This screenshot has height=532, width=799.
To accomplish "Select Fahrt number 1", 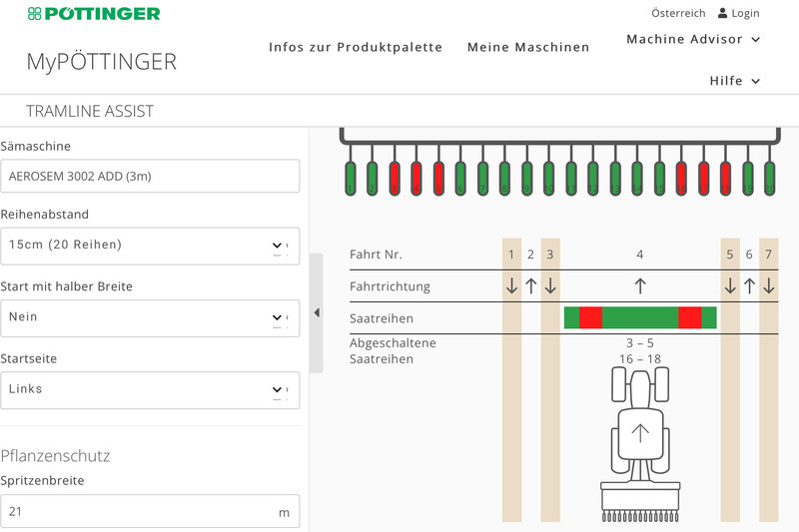I will click(511, 255).
